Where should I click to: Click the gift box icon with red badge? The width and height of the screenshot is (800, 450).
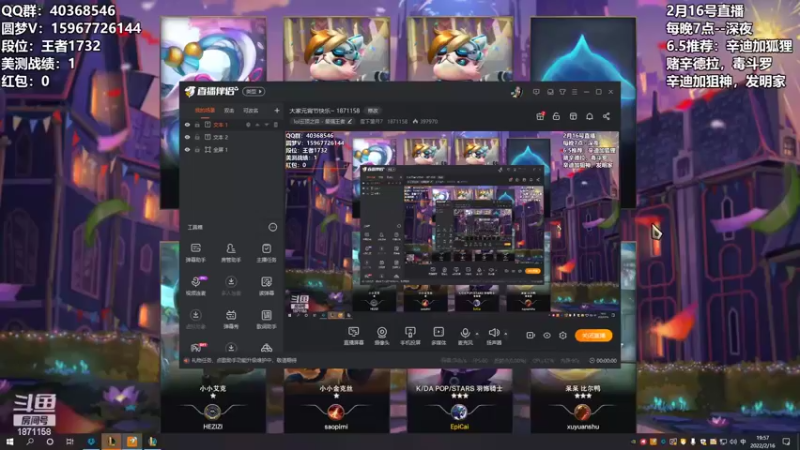540,116
